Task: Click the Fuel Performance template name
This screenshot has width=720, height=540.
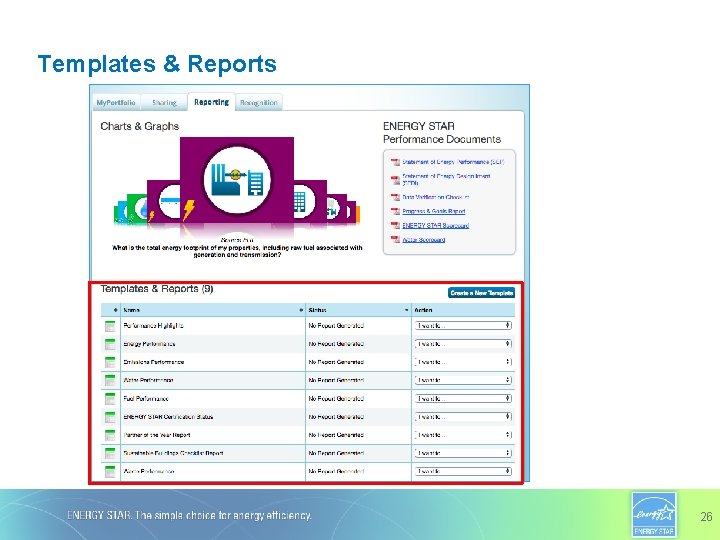Action: pyautogui.click(x=146, y=399)
